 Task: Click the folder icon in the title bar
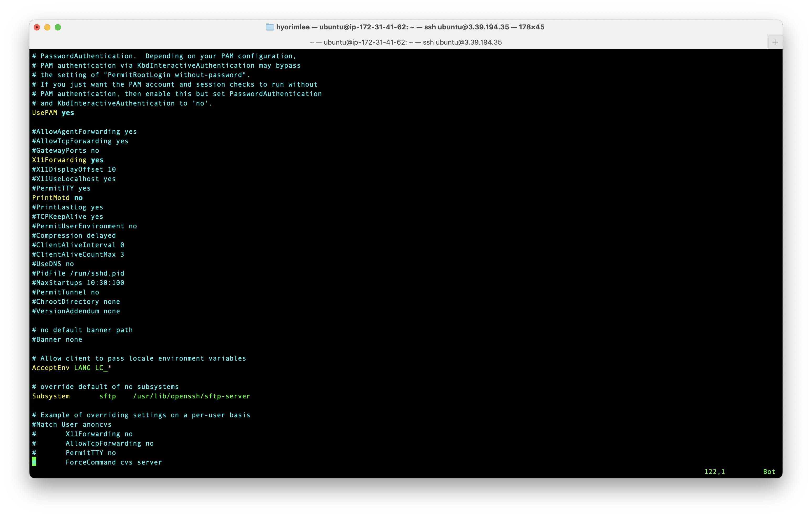coord(270,27)
